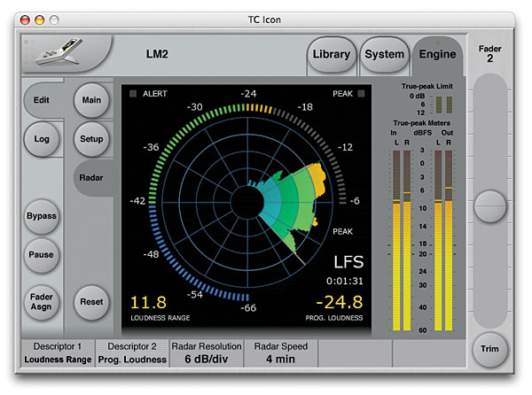
Task: Click the input L true-peak meter
Action: (396, 241)
